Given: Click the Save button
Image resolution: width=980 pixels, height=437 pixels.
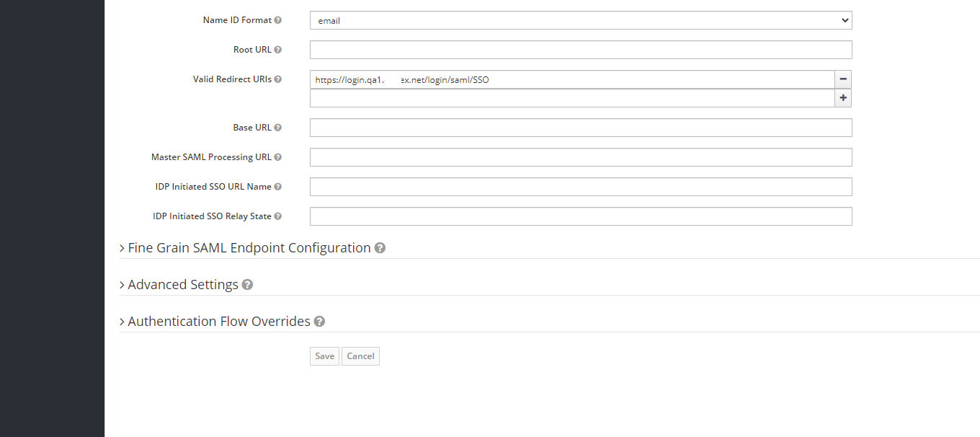Looking at the screenshot, I should (324, 356).
